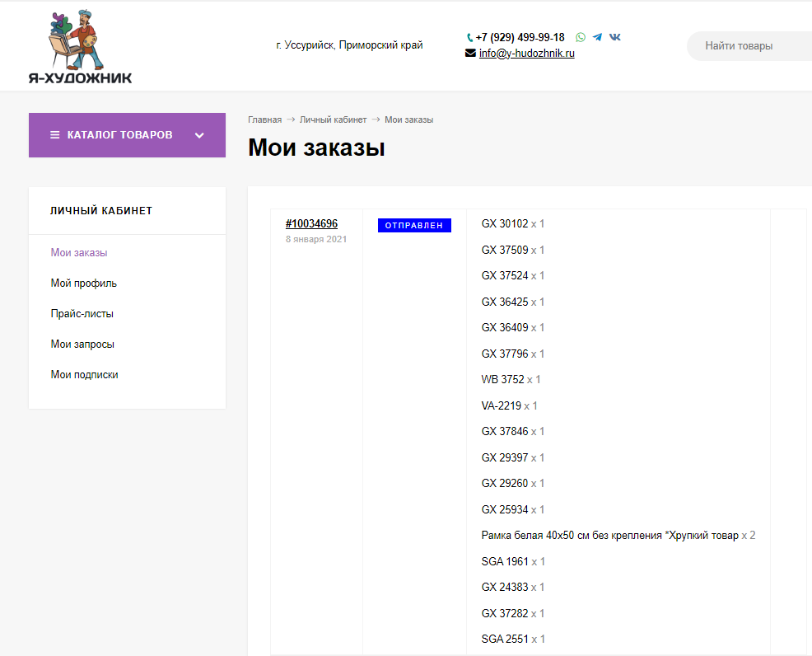Open Мои запросы in sidebar
Screen dimensions: 812x656
[82, 344]
